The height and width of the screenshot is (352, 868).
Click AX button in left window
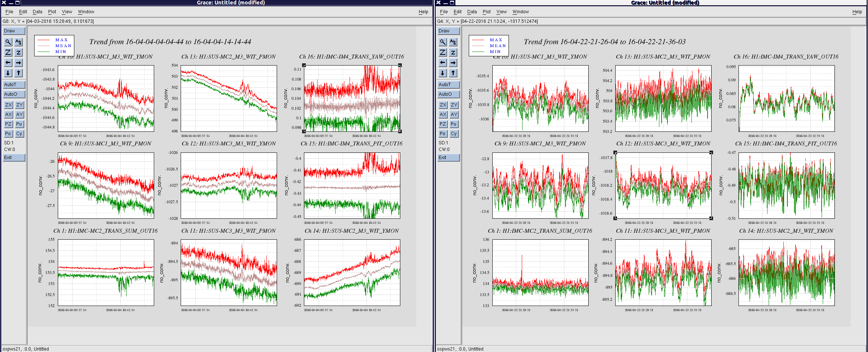8,115
